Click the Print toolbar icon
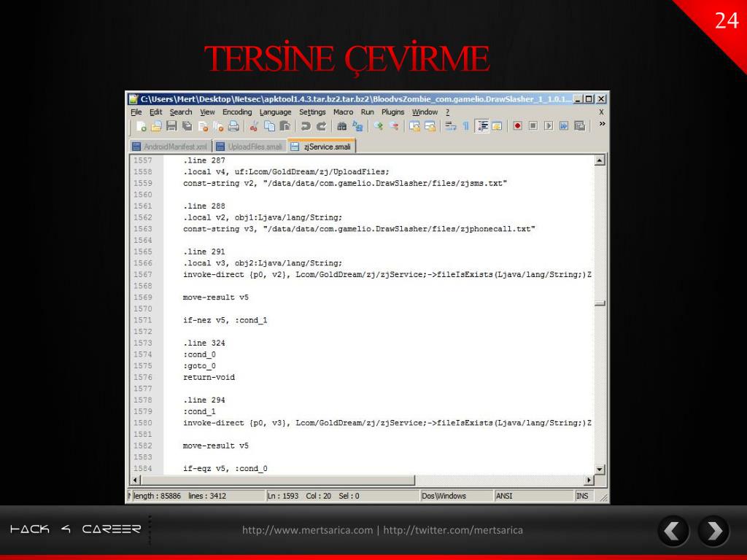This screenshot has width=747, height=560. pos(233,126)
